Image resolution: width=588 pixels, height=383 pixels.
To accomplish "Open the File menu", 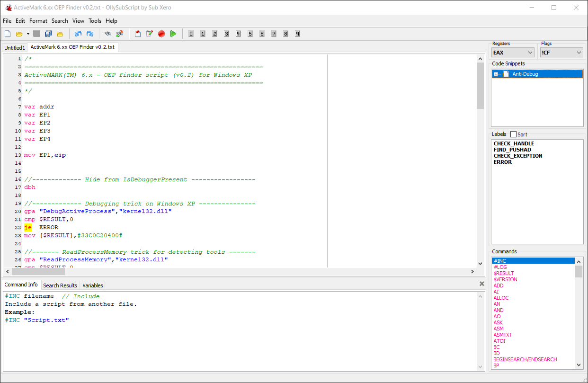I will tap(7, 21).
